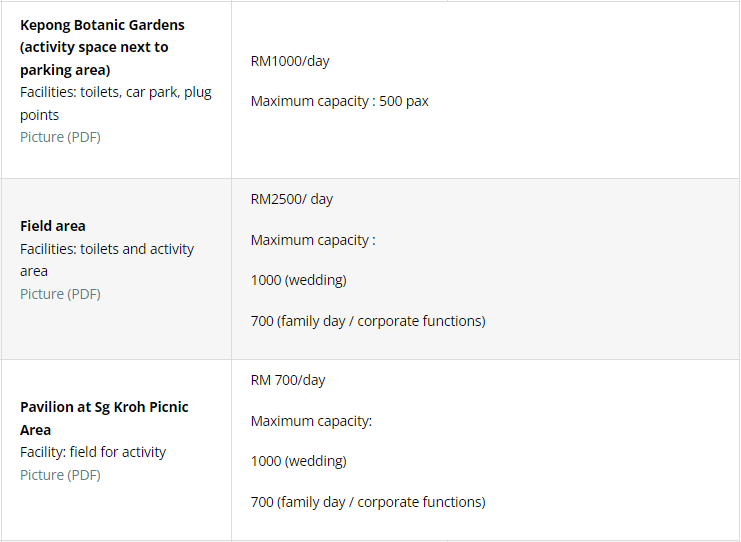Open Picture (PDF) link for Pavilion at Sg Kroh
This screenshot has width=741, height=542.
pos(60,475)
